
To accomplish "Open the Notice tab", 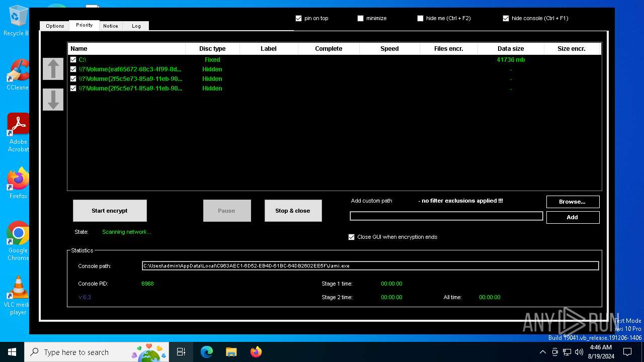I will tap(111, 26).
